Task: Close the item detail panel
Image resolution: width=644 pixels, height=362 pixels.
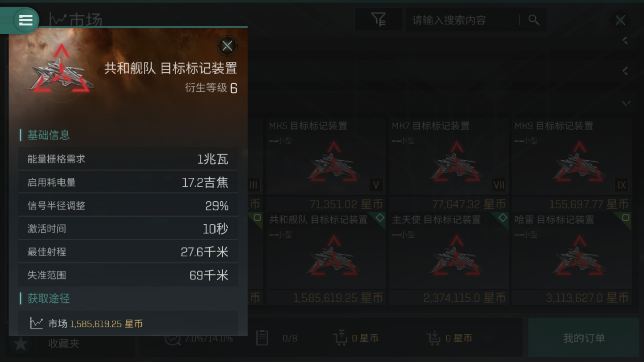Action: tap(227, 46)
